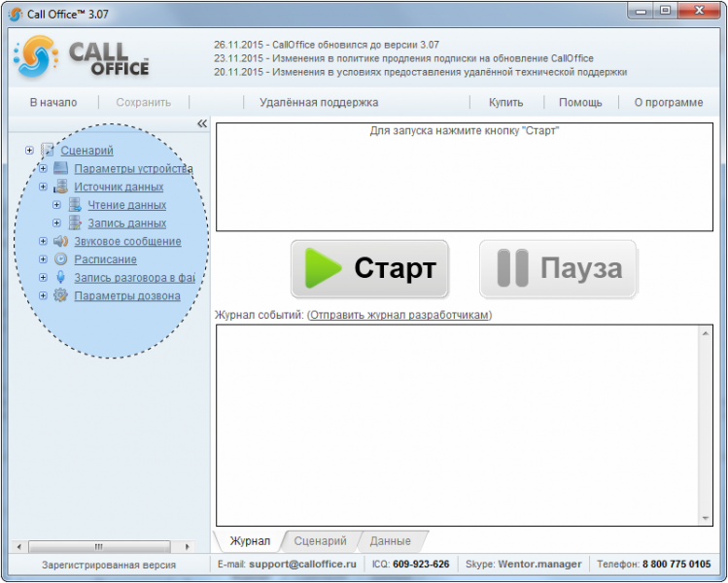The width and height of the screenshot is (728, 583).
Task: Switch to the Данные tab
Action: tap(391, 541)
